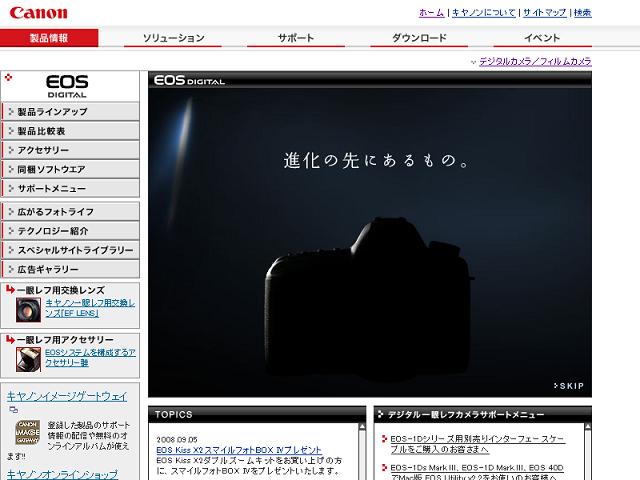Open キヤノンオンラインショップ link
The height and width of the screenshot is (480, 640).
(x=62, y=474)
